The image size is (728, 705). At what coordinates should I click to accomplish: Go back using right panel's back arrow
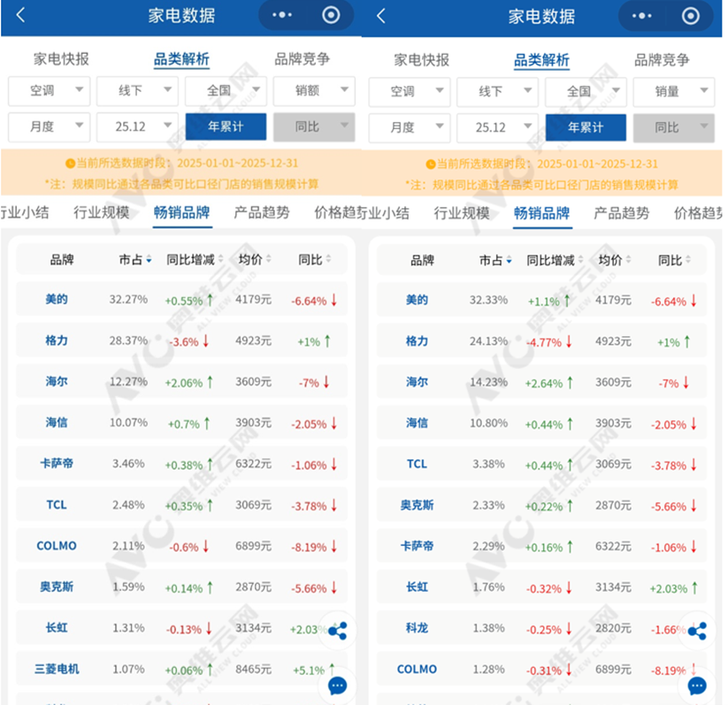point(381,16)
